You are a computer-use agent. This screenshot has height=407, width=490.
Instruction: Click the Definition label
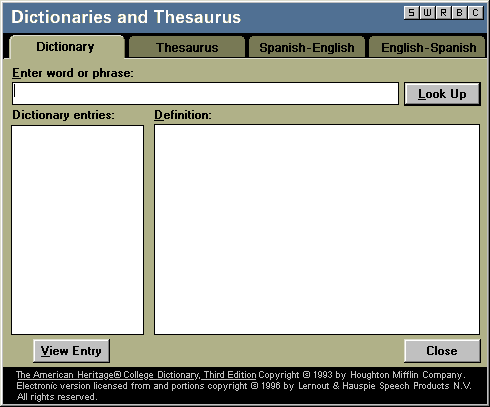(x=183, y=115)
